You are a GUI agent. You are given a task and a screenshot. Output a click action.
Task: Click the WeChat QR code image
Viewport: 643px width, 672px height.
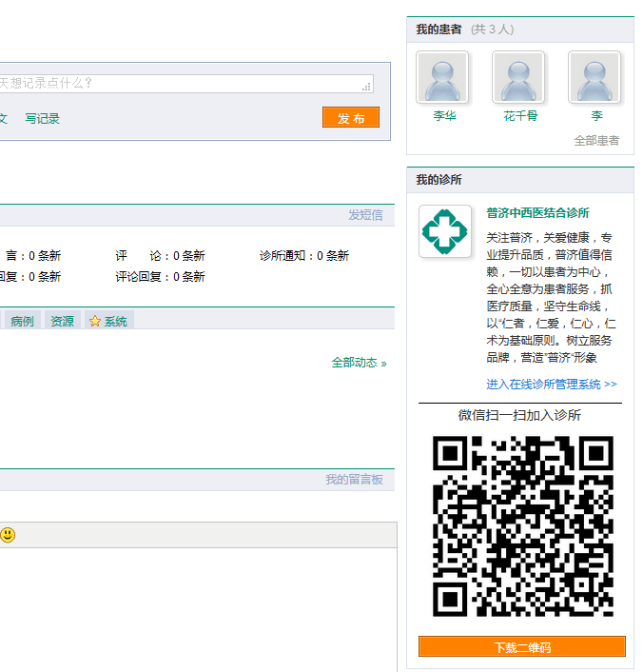pyautogui.click(x=522, y=526)
